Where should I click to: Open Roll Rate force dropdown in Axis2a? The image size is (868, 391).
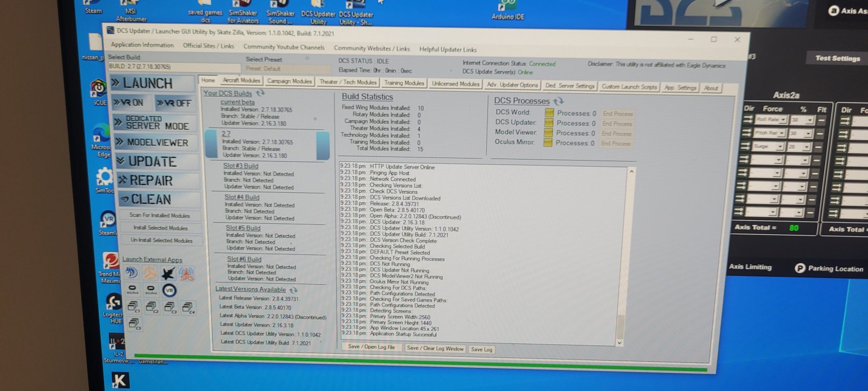(x=771, y=119)
